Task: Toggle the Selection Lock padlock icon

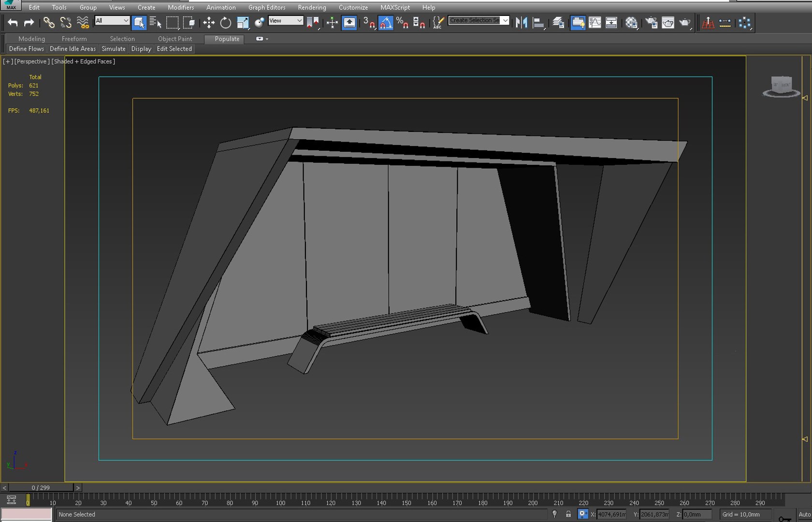Action: tap(568, 514)
